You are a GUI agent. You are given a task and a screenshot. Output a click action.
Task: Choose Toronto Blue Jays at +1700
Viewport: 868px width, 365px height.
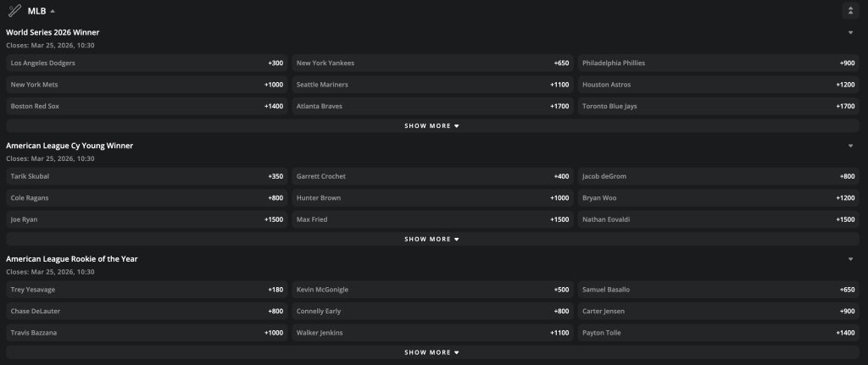pos(719,106)
